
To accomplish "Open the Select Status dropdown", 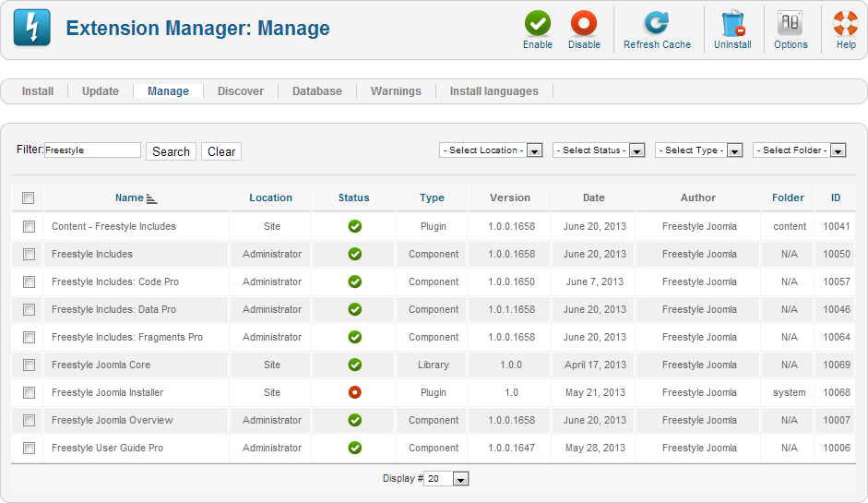I will click(x=599, y=150).
